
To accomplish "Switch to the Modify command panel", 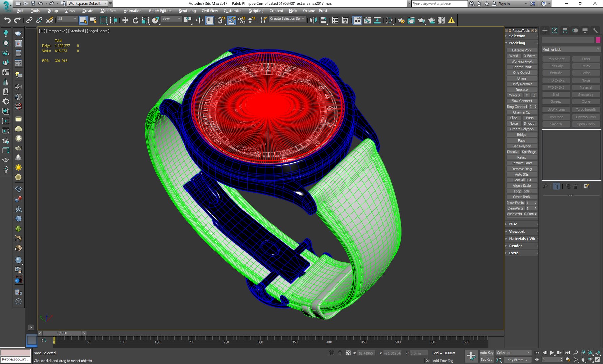I will 555,31.
